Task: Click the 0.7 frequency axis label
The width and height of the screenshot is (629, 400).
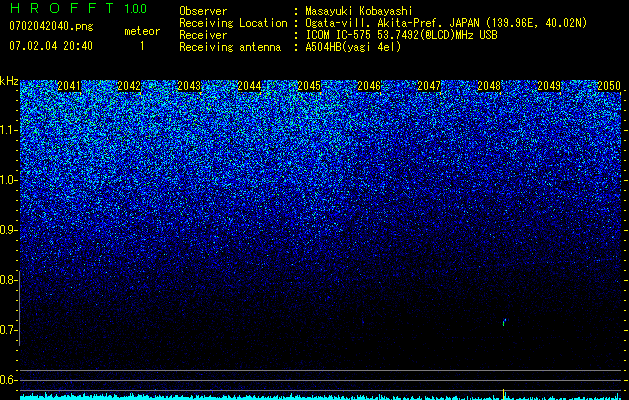Action: [x=8, y=330]
